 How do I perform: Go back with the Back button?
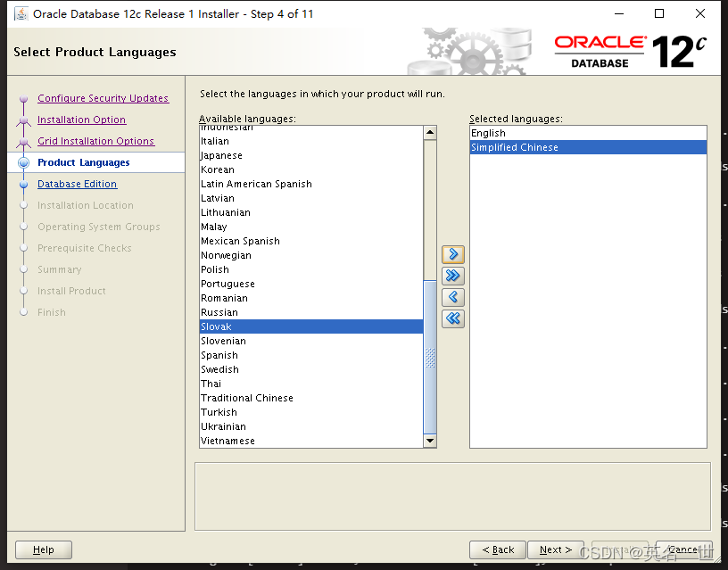(498, 549)
